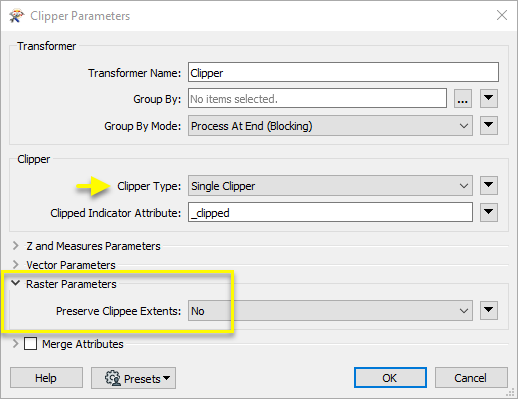Open the Group By Mode options arrow menu
Viewport: 518px width, 399px height.
pos(489,125)
